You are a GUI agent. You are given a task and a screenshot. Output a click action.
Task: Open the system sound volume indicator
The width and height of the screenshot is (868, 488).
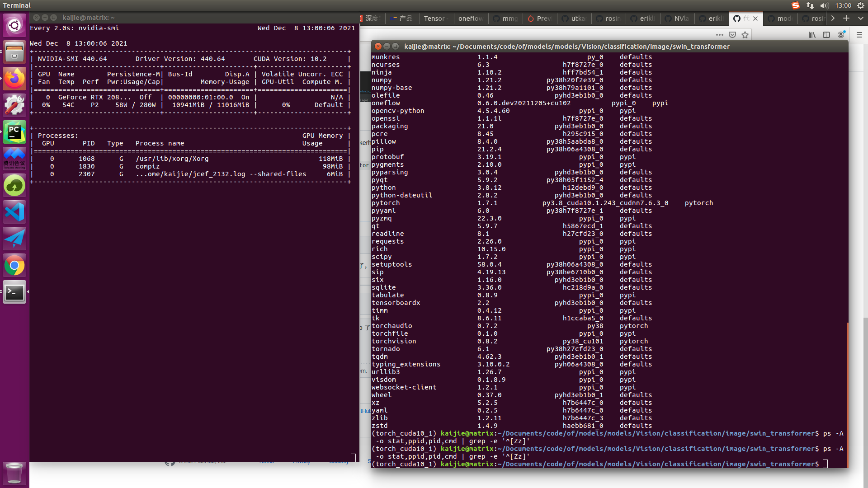coord(824,5)
